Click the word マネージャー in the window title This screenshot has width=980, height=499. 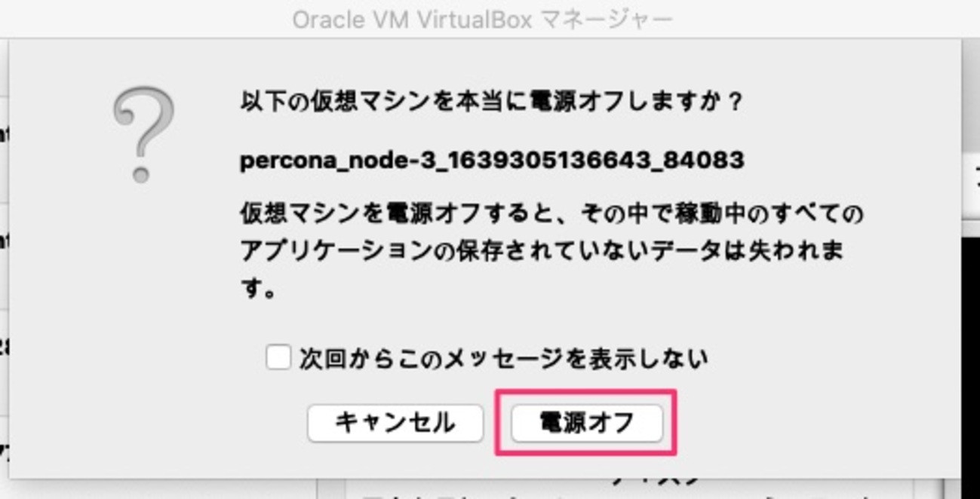point(607,19)
